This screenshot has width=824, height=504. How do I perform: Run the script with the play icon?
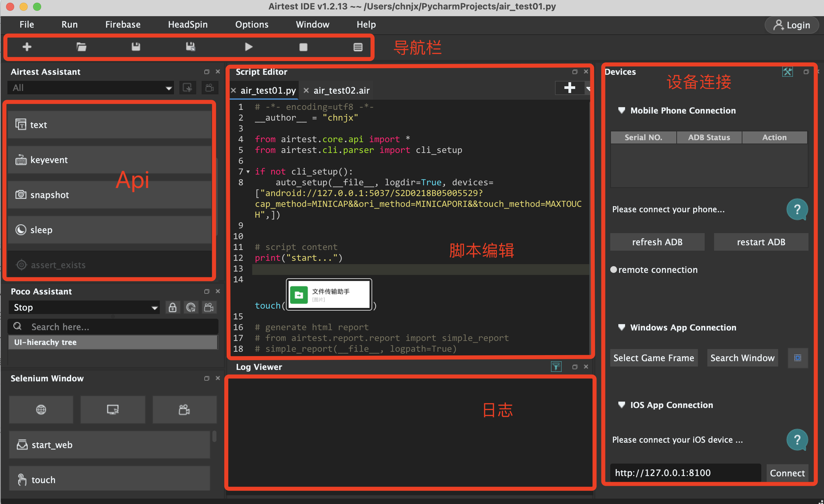coord(249,47)
